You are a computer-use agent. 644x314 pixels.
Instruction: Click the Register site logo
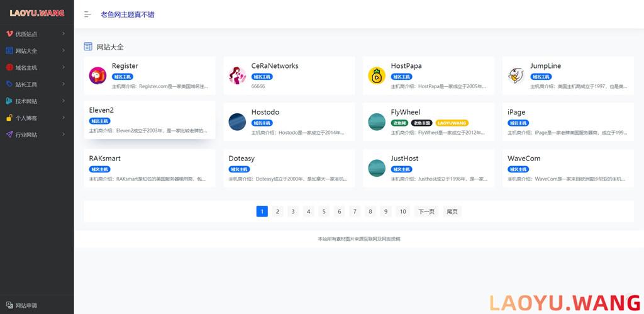tap(97, 76)
